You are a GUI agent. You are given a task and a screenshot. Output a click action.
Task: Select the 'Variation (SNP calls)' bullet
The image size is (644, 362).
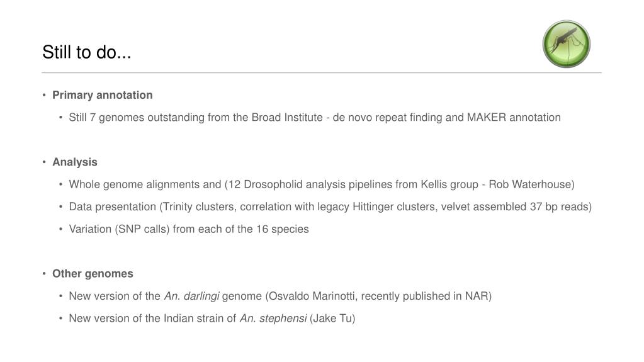point(188,229)
